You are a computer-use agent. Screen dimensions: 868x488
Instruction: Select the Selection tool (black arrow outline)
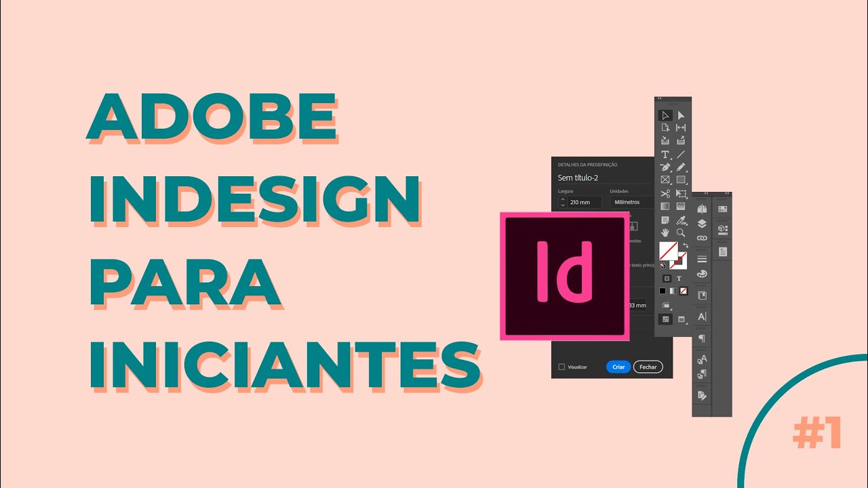[x=665, y=116]
